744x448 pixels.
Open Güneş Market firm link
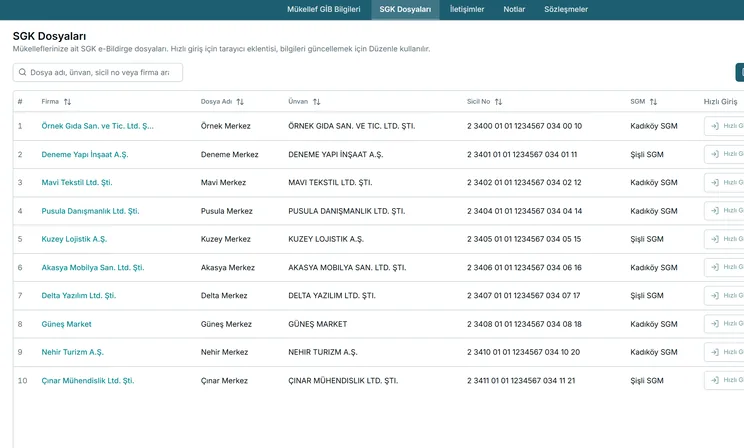66,324
